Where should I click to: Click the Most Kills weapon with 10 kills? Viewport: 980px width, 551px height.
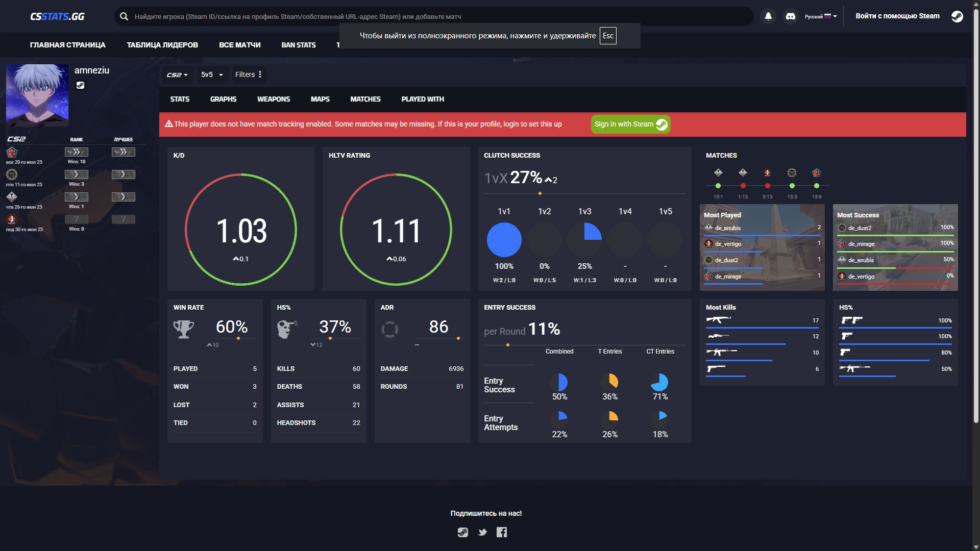pos(721,352)
